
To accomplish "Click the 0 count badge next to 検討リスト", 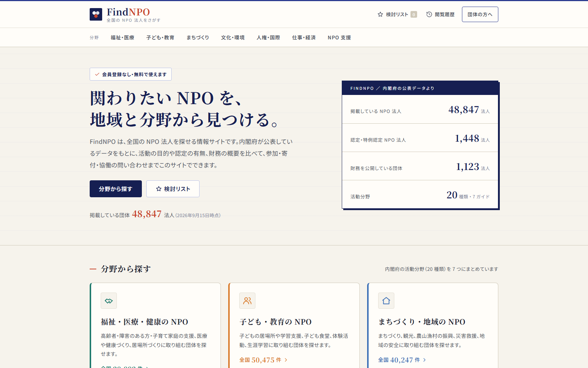I will coord(414,14).
